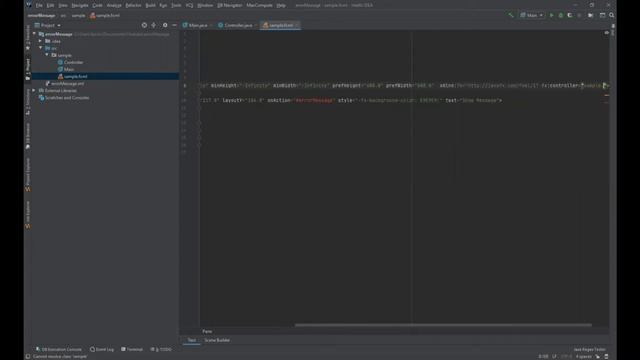
Task: Open the Build menu
Action: tap(151, 5)
